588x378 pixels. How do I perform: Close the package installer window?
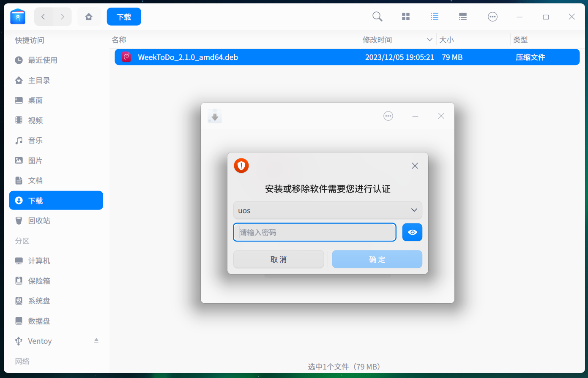coord(441,116)
